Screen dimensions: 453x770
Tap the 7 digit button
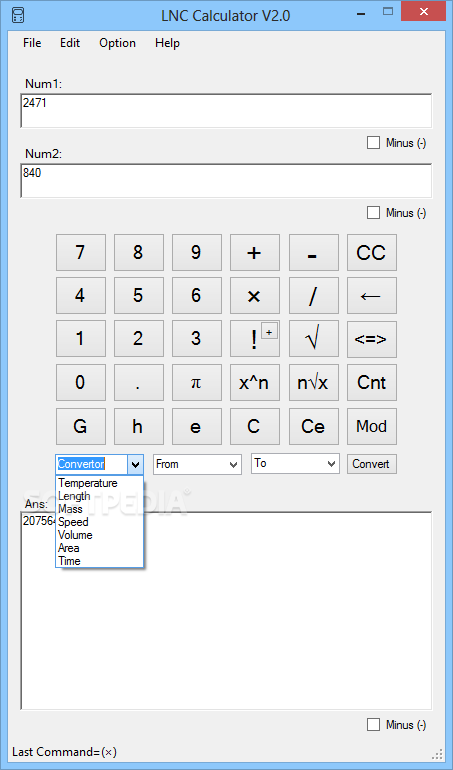pos(81,252)
